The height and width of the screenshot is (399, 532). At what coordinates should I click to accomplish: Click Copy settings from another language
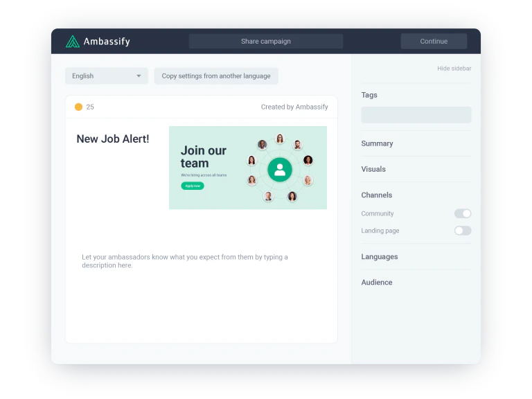tap(216, 76)
